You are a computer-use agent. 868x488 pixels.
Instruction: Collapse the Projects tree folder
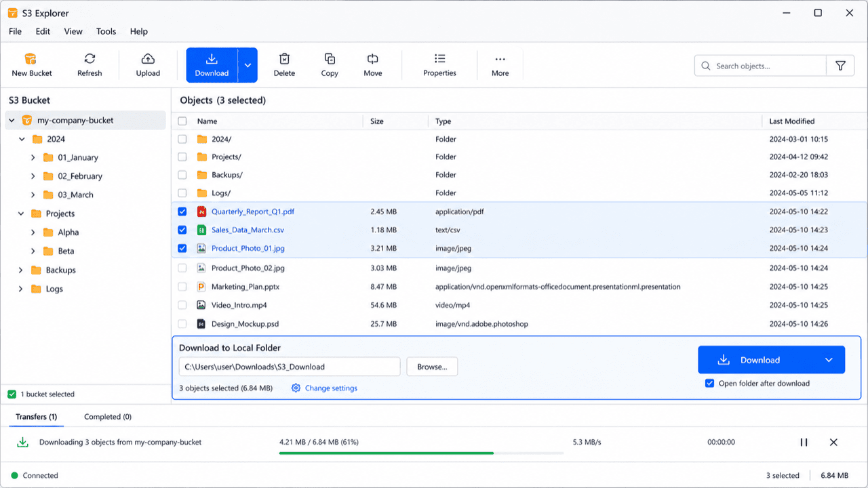(x=22, y=213)
